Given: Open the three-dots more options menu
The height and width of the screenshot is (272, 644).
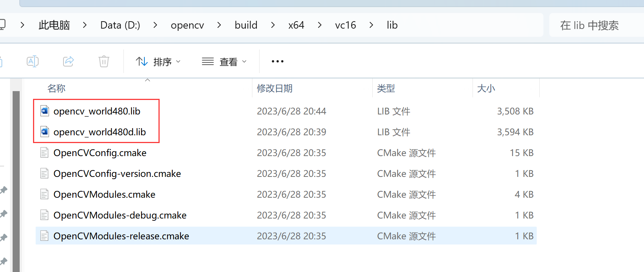Looking at the screenshot, I should pyautogui.click(x=278, y=61).
